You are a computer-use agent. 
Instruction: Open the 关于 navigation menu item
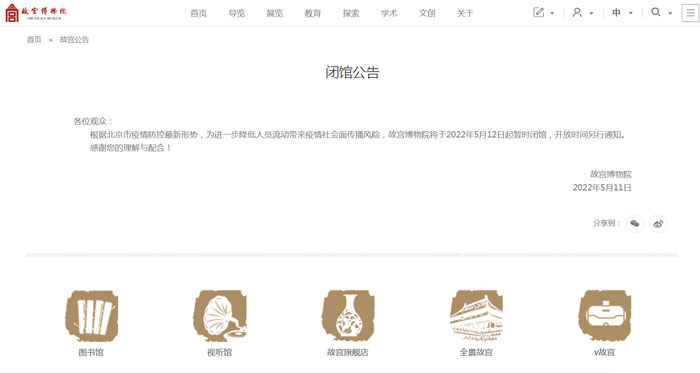tap(465, 13)
